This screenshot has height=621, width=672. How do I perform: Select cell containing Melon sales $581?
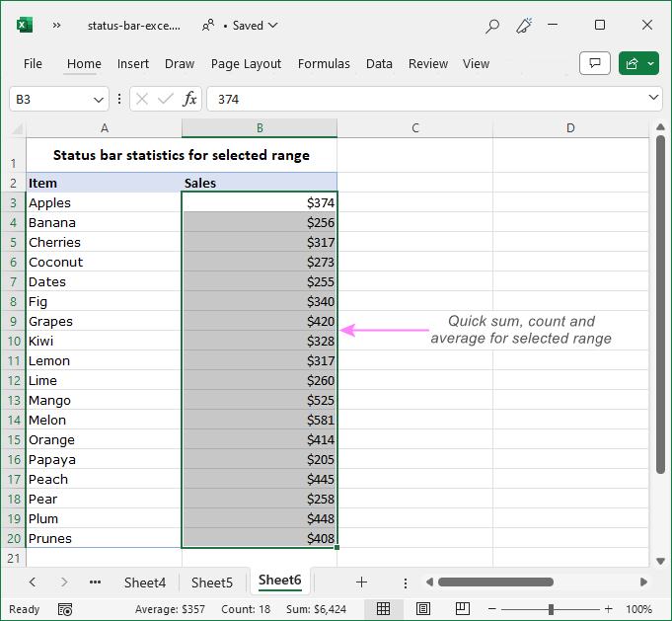[260, 420]
